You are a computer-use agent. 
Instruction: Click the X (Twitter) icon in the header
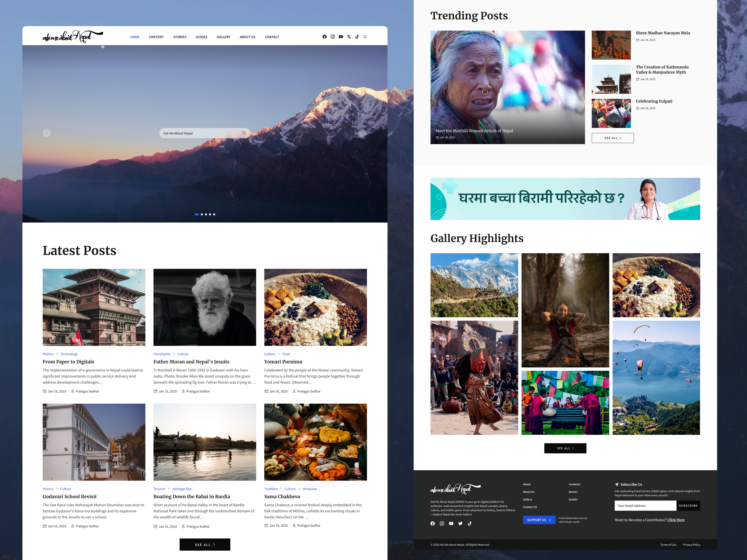pos(349,36)
